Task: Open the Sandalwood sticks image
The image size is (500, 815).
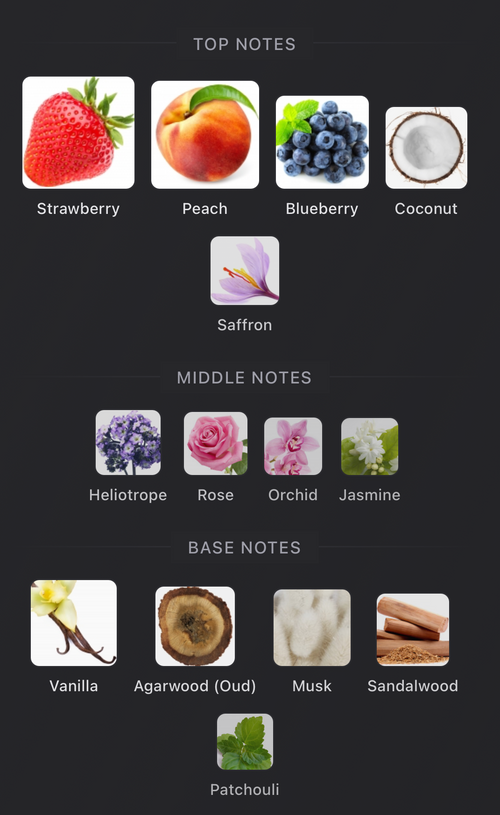Action: [x=413, y=629]
